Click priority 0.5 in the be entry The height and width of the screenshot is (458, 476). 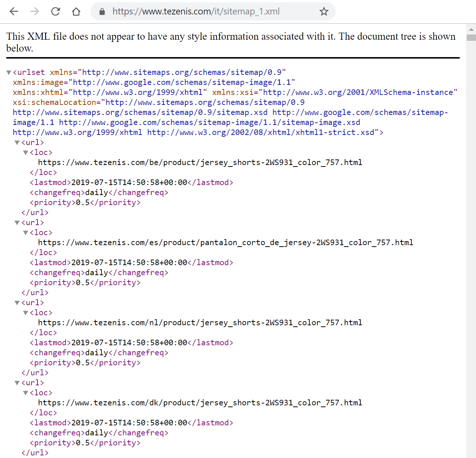(x=83, y=202)
